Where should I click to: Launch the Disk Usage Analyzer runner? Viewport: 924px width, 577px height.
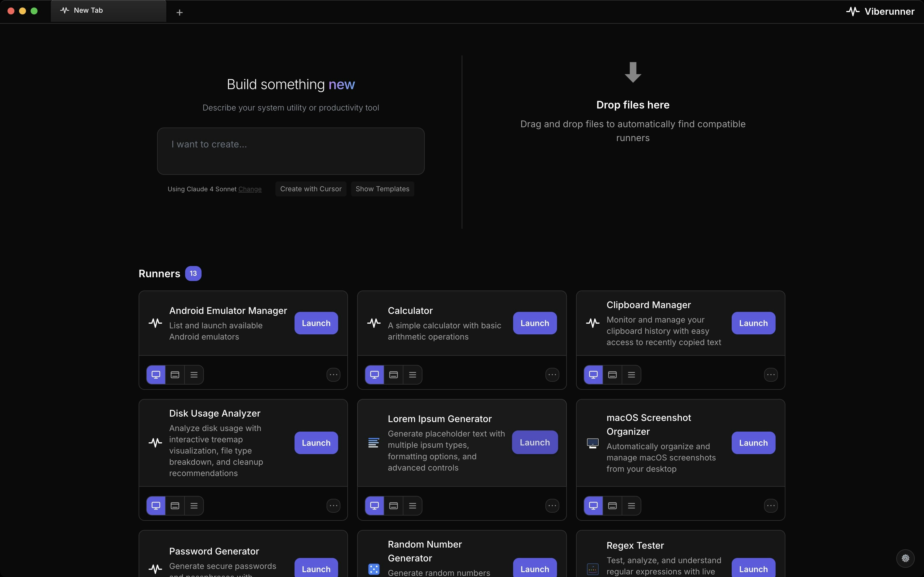coord(316,443)
